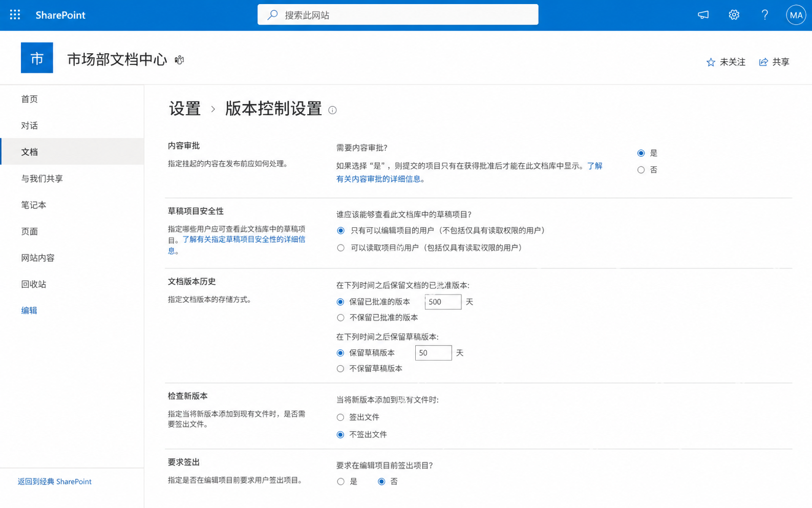The image size is (812, 508).
Task: Open the app launcher waffle icon
Action: point(15,15)
